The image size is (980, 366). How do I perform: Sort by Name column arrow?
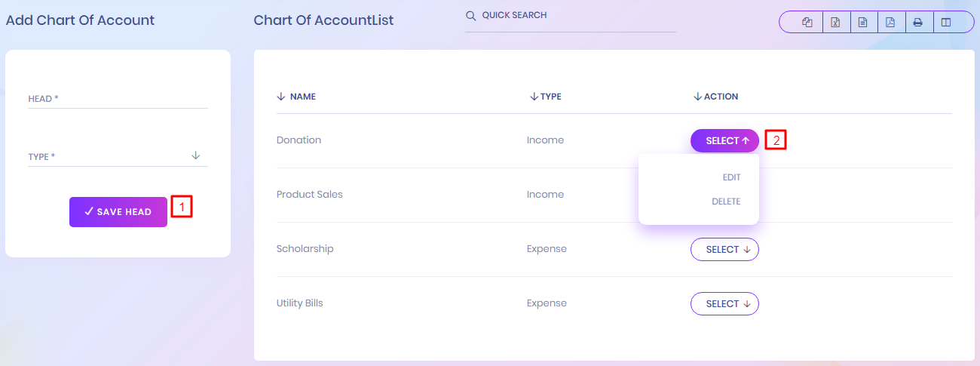[x=281, y=97]
